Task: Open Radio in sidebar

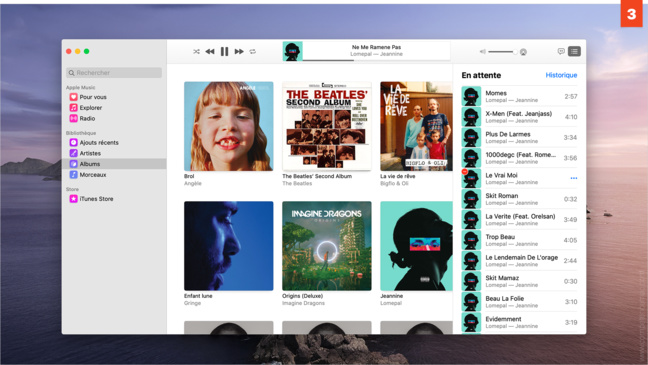Action: pos(87,119)
